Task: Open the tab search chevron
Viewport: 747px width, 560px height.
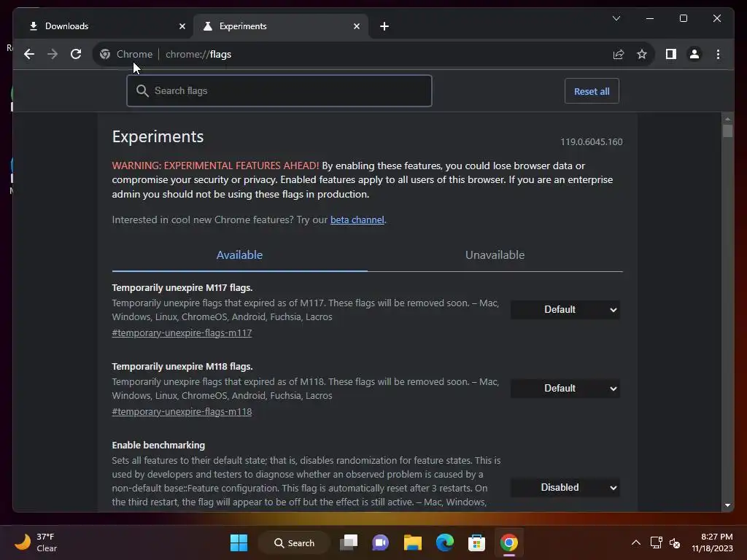Action: click(x=616, y=18)
